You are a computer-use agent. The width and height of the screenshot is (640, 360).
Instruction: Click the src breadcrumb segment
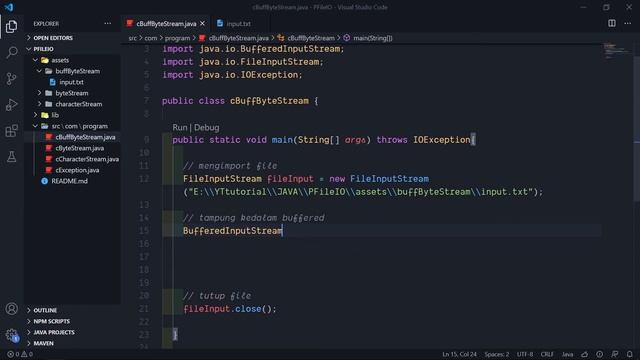tap(133, 38)
